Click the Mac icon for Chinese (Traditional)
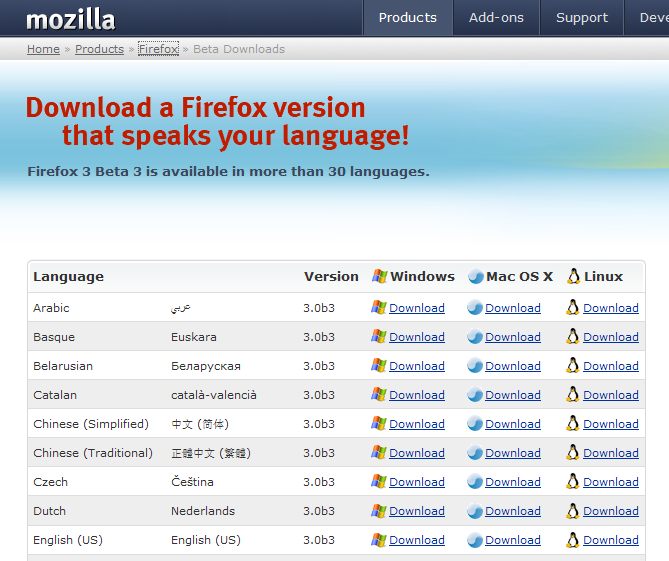The image size is (669, 561). (x=475, y=452)
